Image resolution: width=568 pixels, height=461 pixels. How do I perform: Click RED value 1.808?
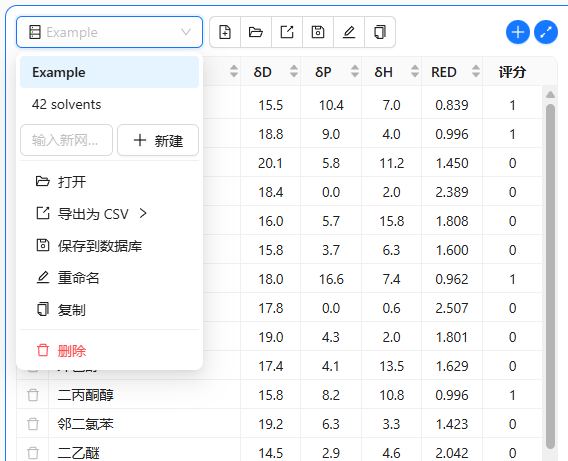coord(452,221)
